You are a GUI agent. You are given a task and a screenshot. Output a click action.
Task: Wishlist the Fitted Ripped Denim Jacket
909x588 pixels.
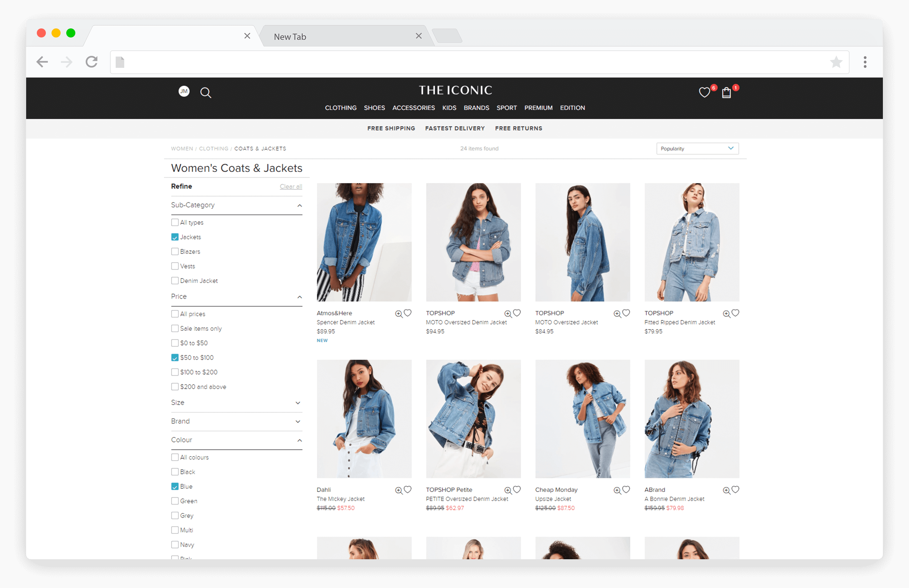point(735,313)
